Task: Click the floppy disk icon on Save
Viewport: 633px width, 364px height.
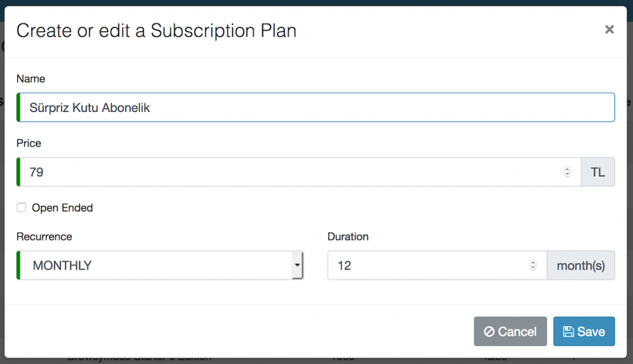Action: (x=569, y=332)
